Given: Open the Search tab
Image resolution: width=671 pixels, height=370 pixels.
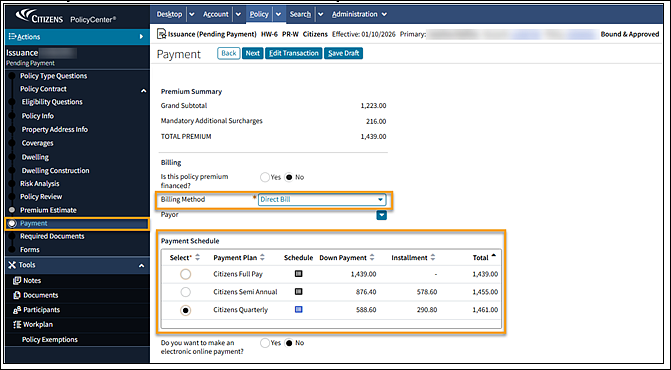Looking at the screenshot, I should pos(300,14).
